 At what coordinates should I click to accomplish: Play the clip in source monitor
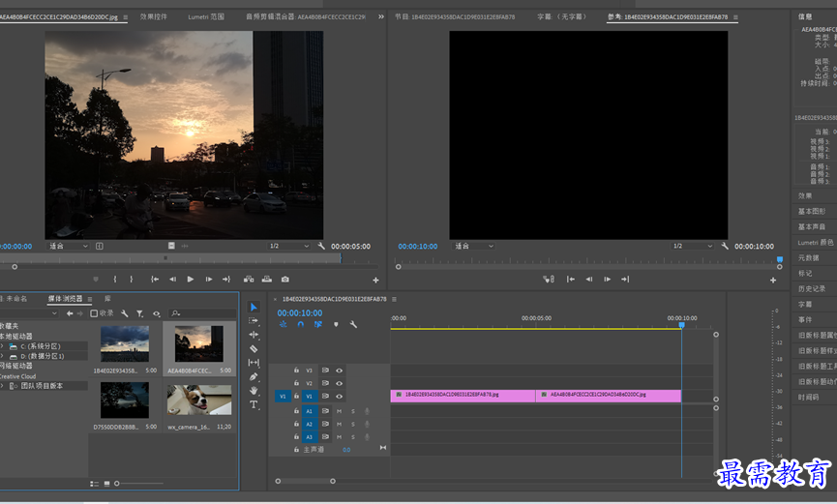190,280
